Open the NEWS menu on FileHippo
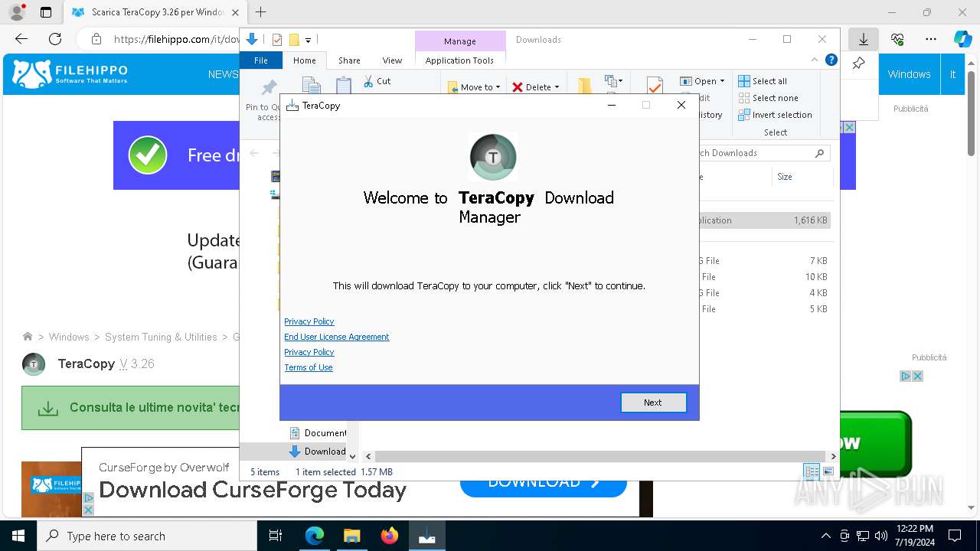The image size is (980, 551). 223,74
